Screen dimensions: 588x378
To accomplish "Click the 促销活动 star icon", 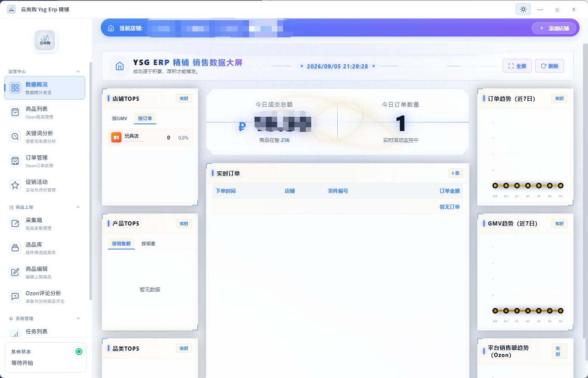I will [15, 185].
